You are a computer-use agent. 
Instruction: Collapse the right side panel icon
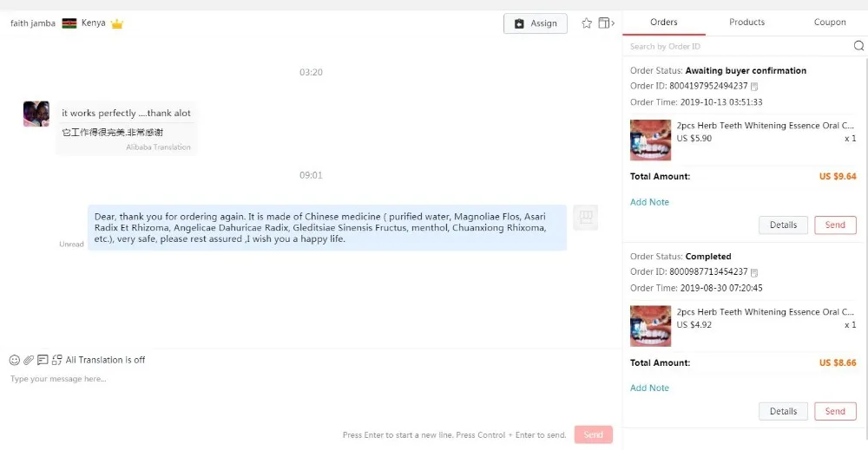coord(606,23)
